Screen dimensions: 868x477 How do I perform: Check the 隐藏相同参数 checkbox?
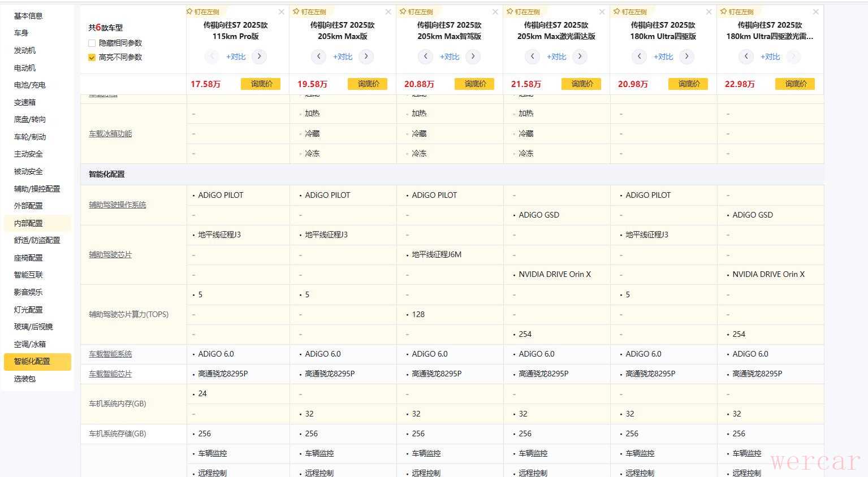[92, 43]
